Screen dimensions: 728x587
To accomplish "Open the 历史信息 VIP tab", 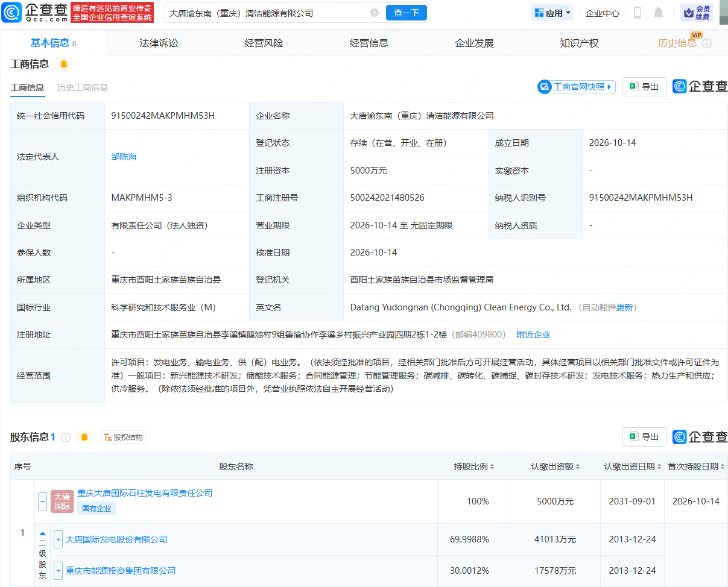I will click(677, 43).
